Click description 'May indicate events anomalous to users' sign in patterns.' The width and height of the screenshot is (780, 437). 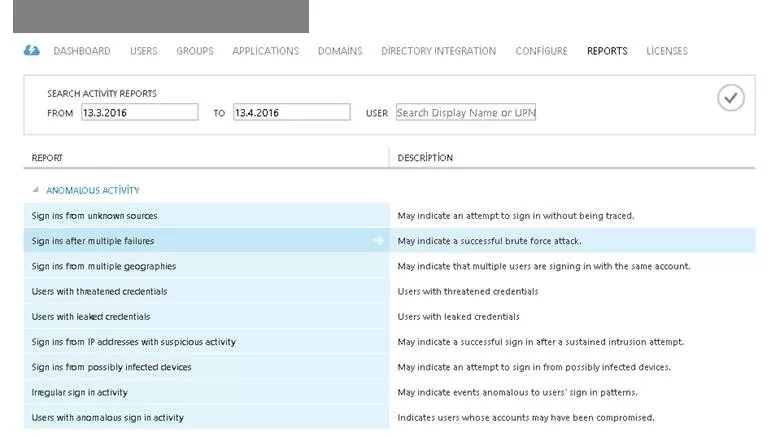[517, 392]
